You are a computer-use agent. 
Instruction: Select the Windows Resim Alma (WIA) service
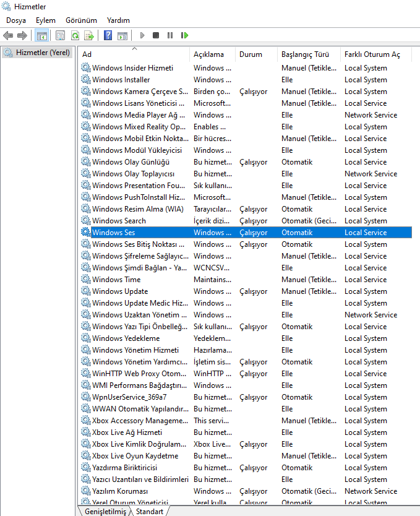138,209
